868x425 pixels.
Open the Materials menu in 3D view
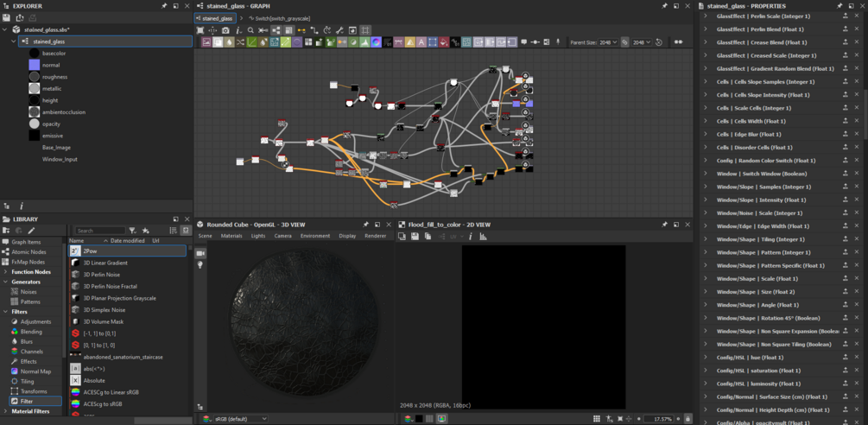pyautogui.click(x=231, y=236)
